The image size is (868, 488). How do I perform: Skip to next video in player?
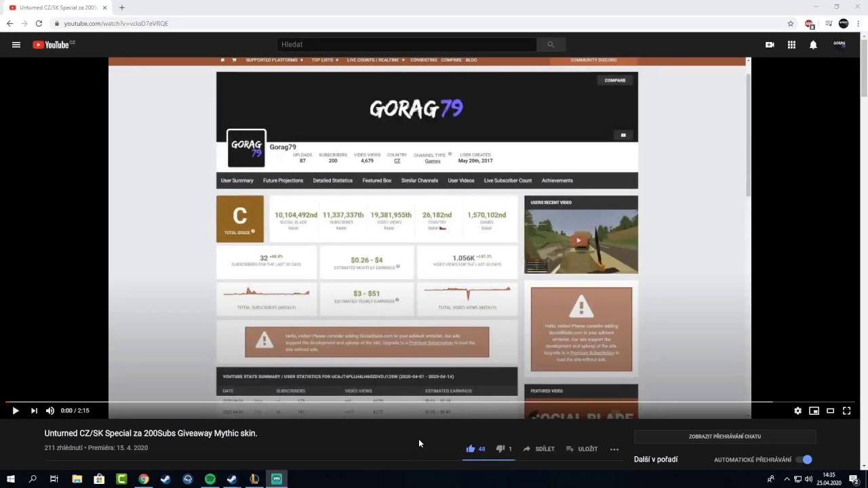coord(33,411)
